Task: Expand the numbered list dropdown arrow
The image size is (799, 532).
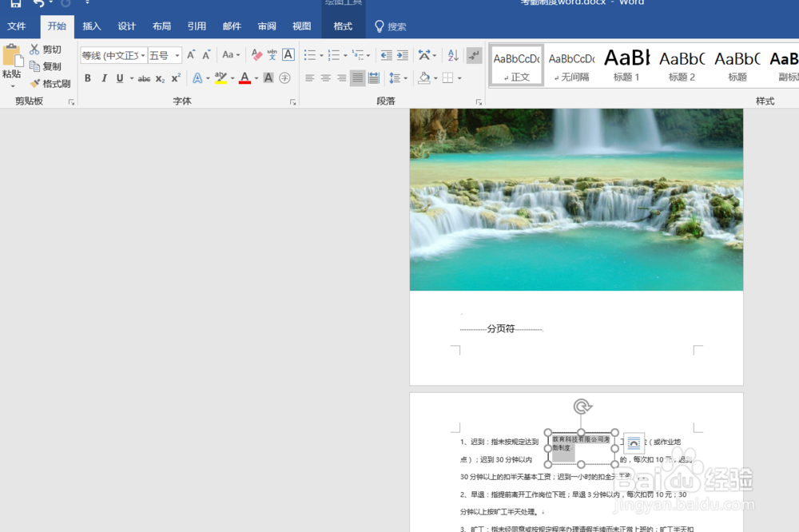Action: point(345,56)
